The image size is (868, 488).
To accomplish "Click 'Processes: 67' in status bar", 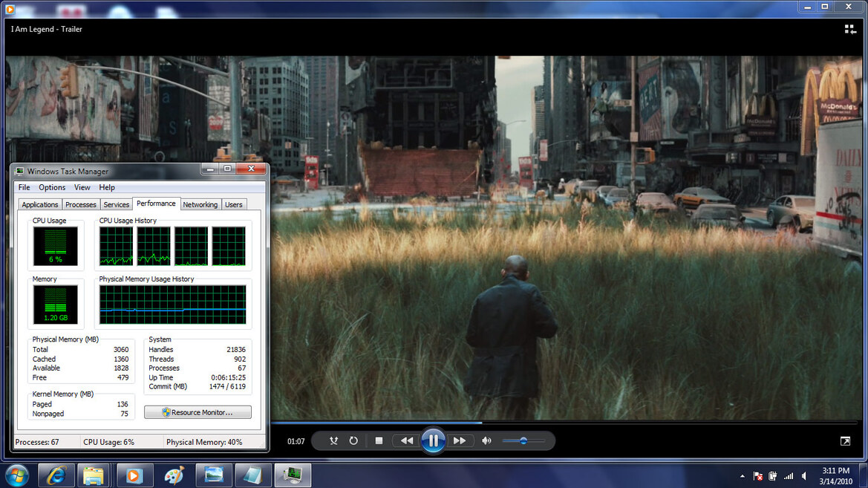I will [x=37, y=442].
